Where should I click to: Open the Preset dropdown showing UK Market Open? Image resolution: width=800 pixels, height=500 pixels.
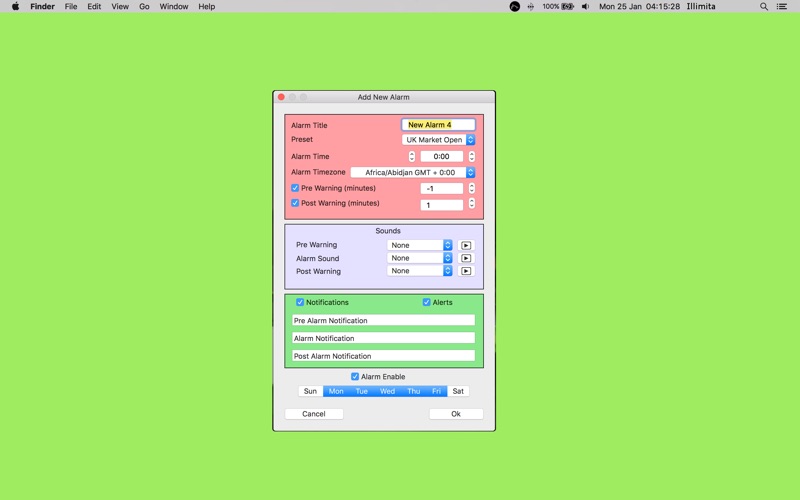pos(439,140)
